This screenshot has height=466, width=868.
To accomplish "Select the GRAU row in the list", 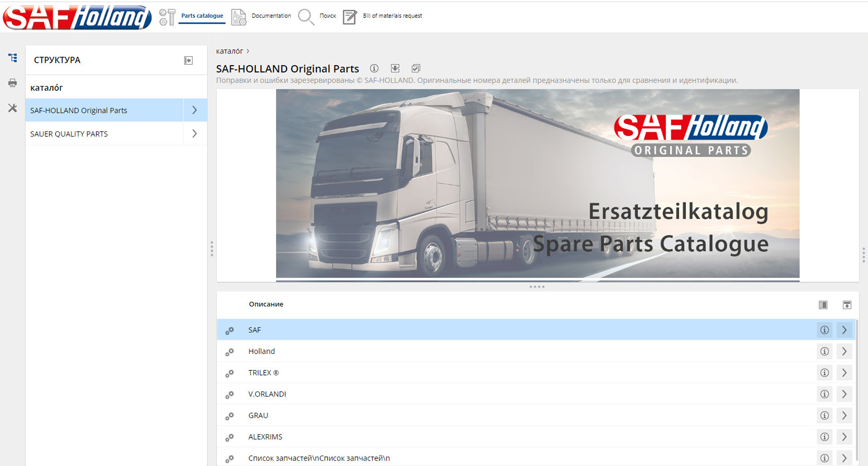I will (258, 415).
